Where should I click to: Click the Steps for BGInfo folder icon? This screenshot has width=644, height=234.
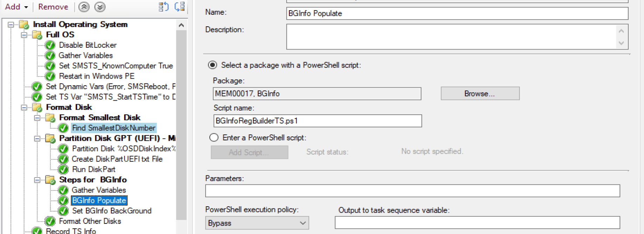pos(50,180)
